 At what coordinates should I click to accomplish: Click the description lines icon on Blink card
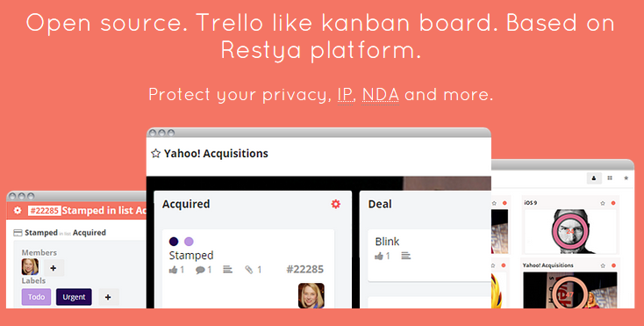405,256
